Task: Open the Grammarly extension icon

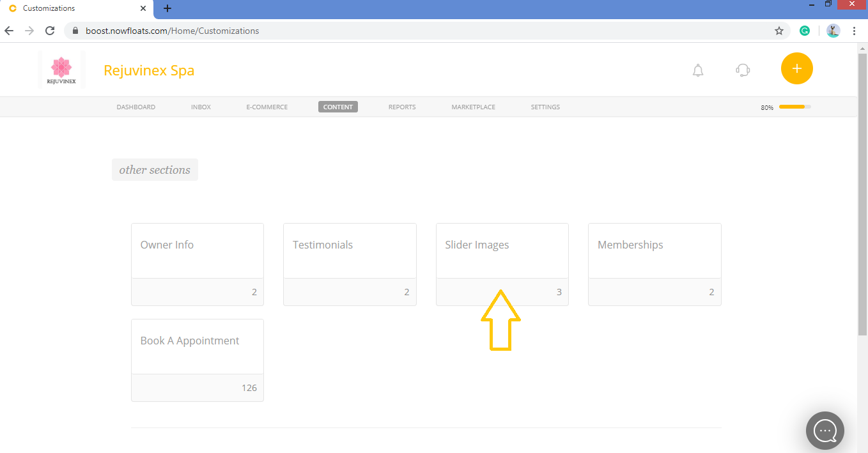Action: coord(804,30)
